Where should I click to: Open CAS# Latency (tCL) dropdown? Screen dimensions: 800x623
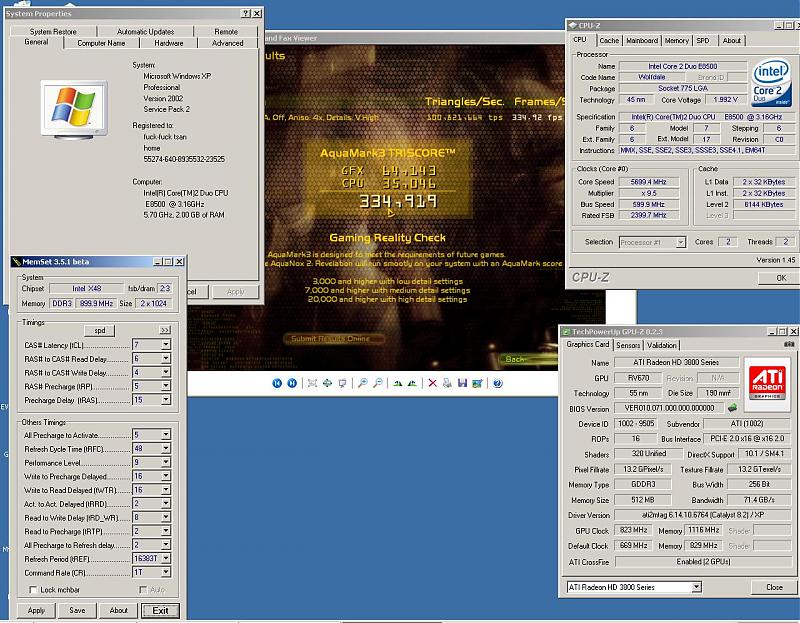(x=166, y=345)
